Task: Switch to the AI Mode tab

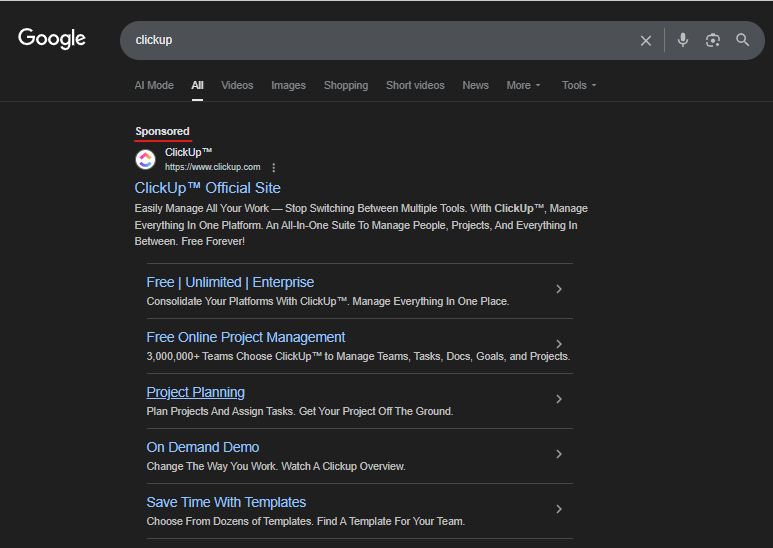Action: click(154, 85)
